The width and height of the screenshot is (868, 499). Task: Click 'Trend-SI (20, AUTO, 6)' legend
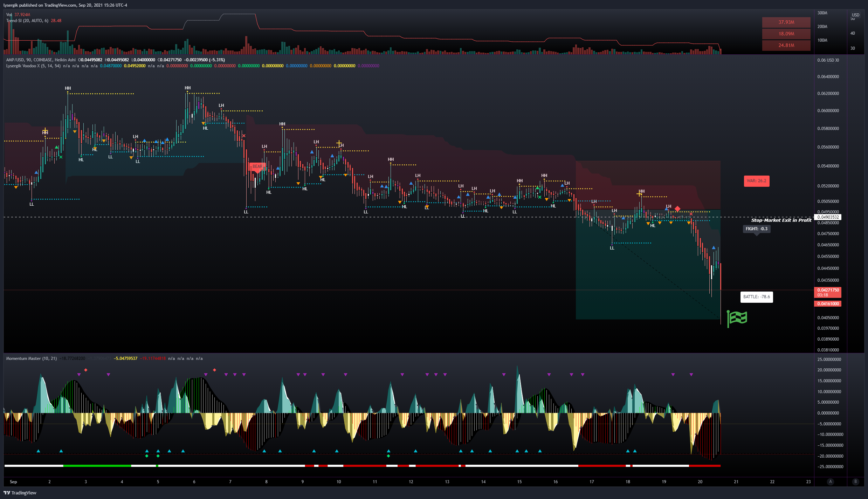pos(27,21)
